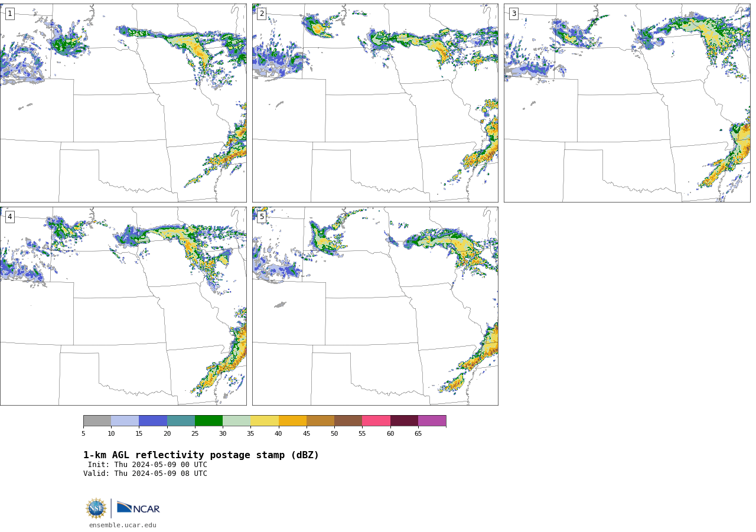Open ensemble member 3 reflectivity map
The image size is (756, 532).
[x=627, y=103]
